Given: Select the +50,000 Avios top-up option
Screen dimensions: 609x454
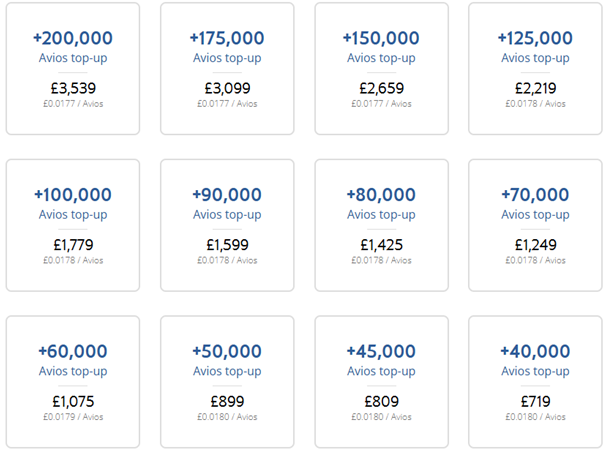Looking at the screenshot, I should point(227,382).
